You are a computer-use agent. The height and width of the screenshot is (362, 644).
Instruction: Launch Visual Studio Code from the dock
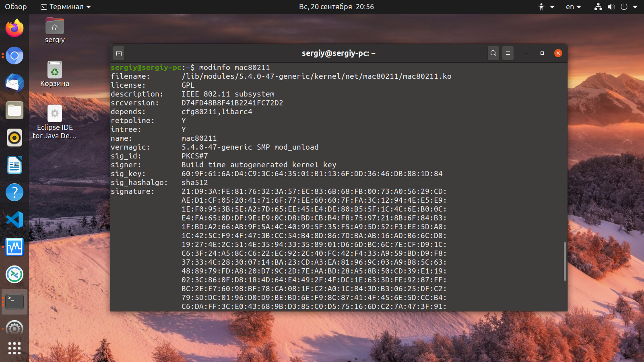(14, 220)
